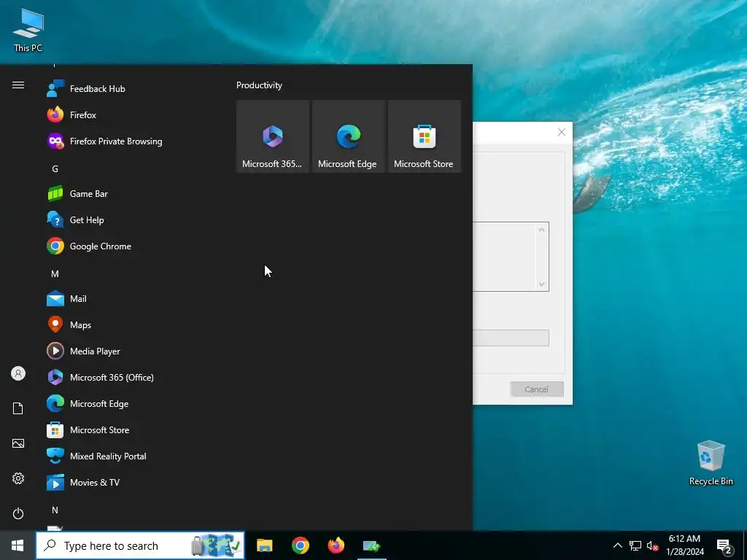Jump to letter M section header
Viewport: 747px width, 560px height.
tap(55, 274)
